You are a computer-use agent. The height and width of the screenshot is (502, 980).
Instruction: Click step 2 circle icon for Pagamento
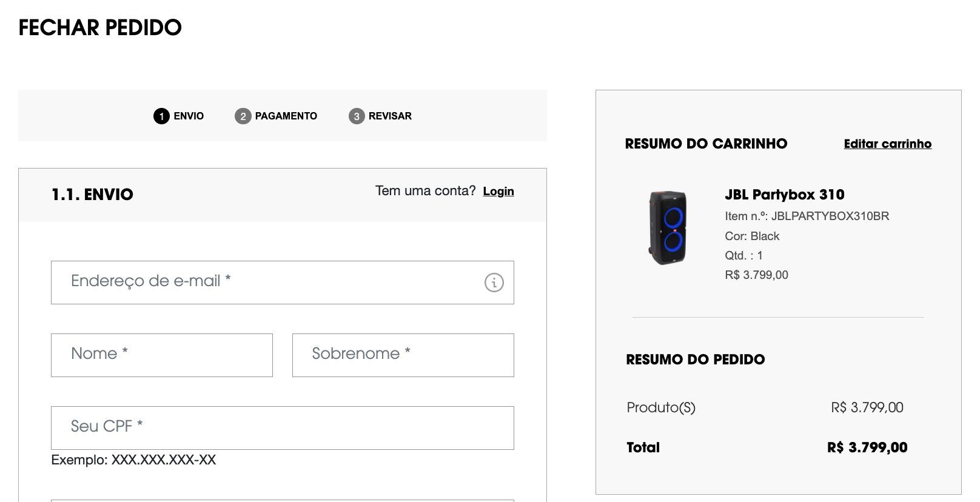pos(243,116)
